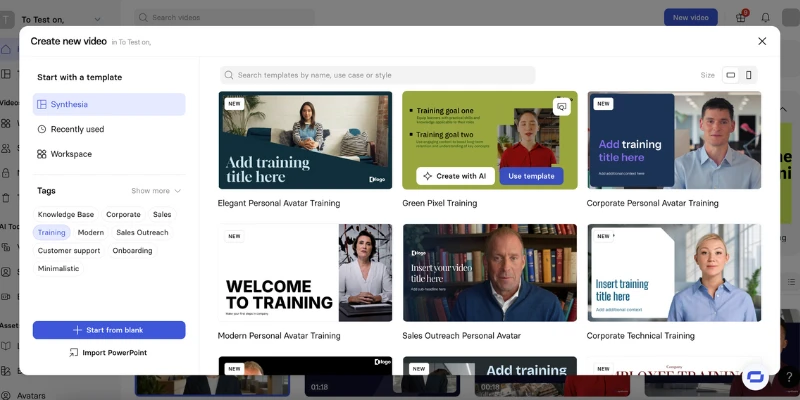800x400 pixels.
Task: Filter by Sales Outreach tag
Action: (142, 232)
